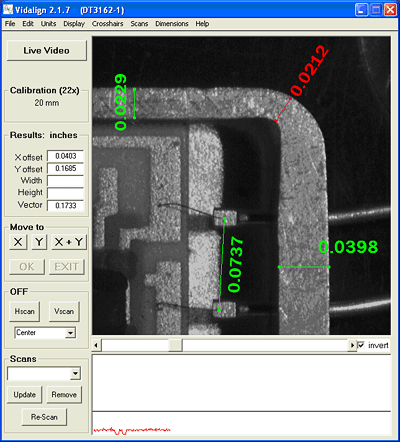This screenshot has width=400, height=442.
Task: Click the Re-Scan button
Action: (x=44, y=417)
